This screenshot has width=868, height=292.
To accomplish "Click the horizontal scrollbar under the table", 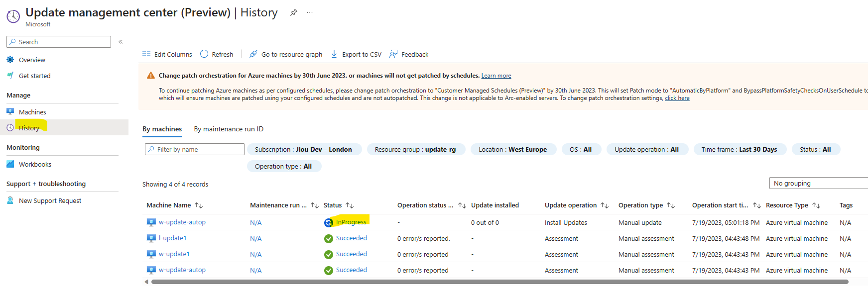I will [x=499, y=282].
